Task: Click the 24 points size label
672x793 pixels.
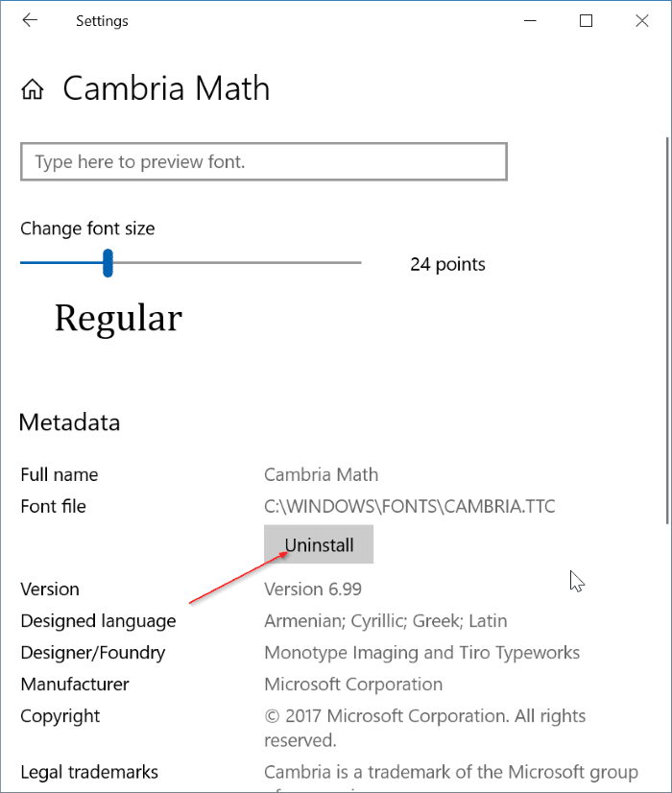Action: tap(447, 264)
